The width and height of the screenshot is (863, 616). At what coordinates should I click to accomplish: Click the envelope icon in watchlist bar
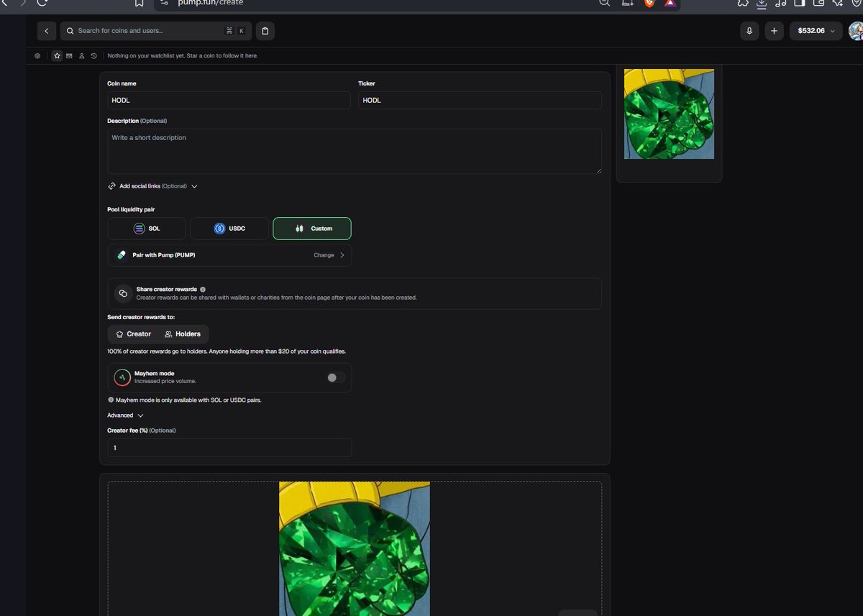pyautogui.click(x=69, y=55)
